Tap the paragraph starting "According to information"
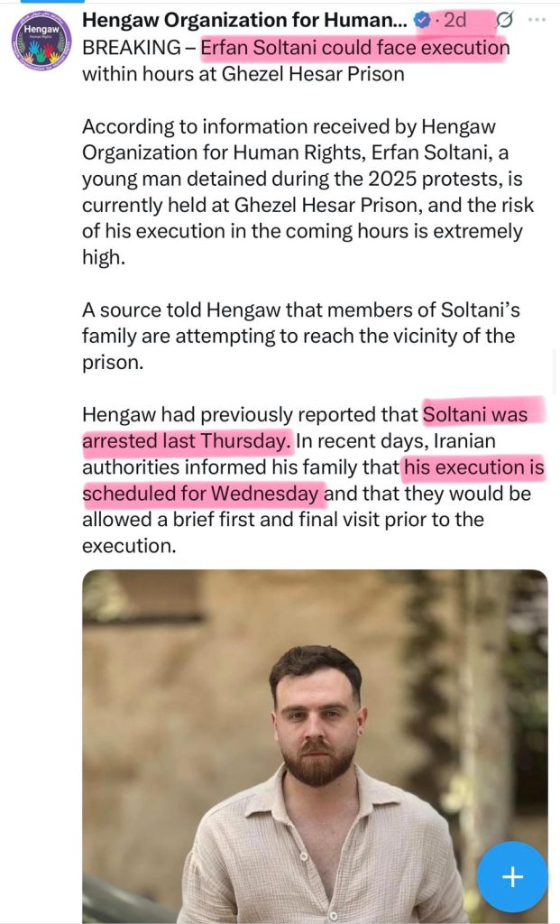The width and height of the screenshot is (560, 924). click(308, 191)
